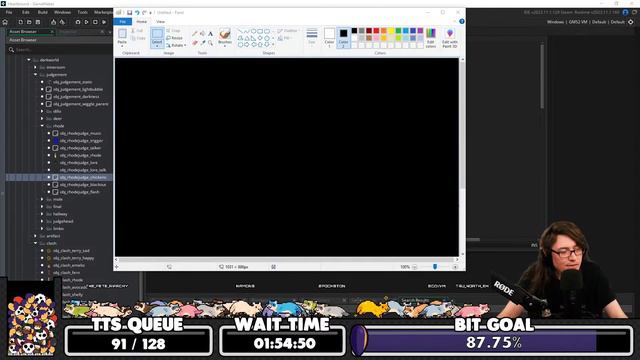This screenshot has width=640, height=360.
Task: Open the GameMaker Build menu
Action: pos(42,12)
